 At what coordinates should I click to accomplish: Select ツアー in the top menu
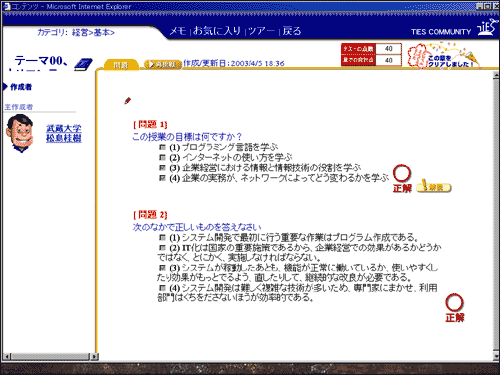[x=261, y=31]
